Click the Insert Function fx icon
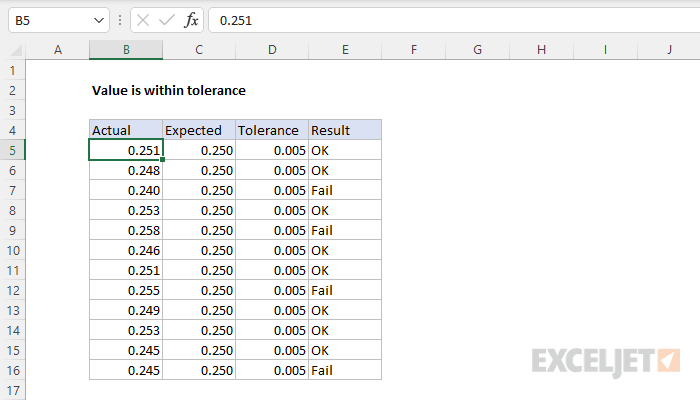Image resolution: width=700 pixels, height=400 pixels. [x=191, y=20]
